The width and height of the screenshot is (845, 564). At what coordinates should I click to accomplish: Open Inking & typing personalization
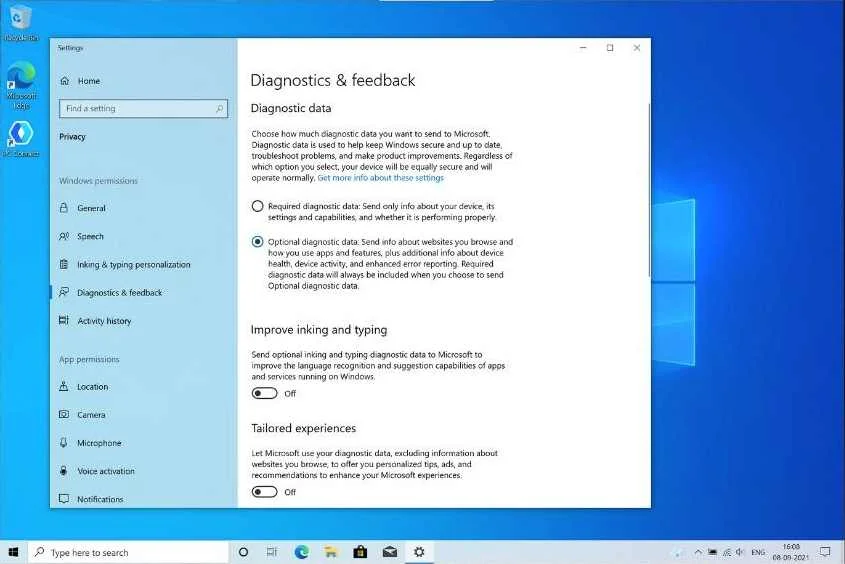click(124, 264)
